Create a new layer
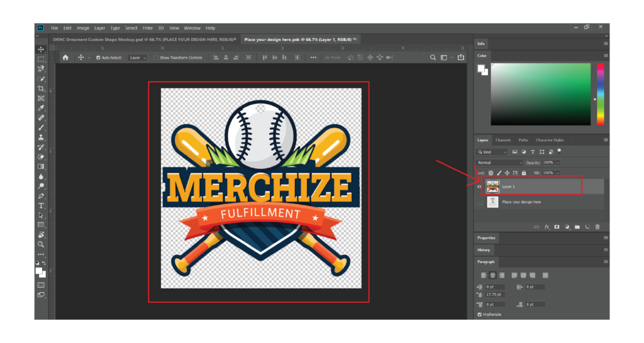 tap(587, 227)
